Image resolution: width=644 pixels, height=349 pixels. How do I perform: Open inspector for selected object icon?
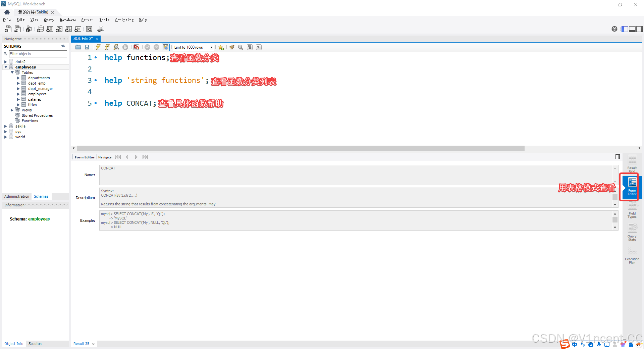[x=29, y=29]
